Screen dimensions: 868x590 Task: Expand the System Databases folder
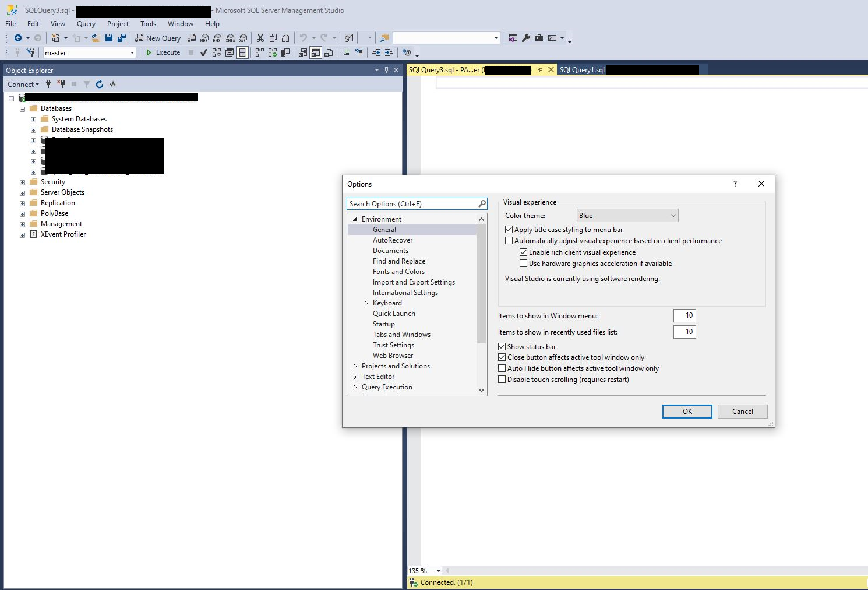click(x=33, y=120)
